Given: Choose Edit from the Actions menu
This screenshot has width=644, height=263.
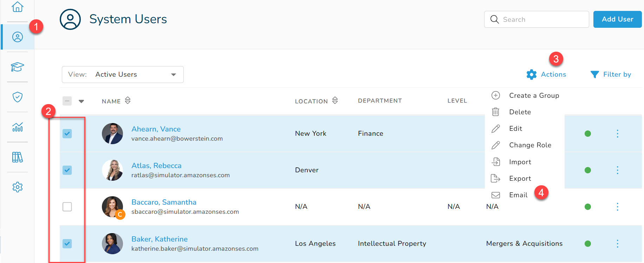Looking at the screenshot, I should click(x=507, y=128).
